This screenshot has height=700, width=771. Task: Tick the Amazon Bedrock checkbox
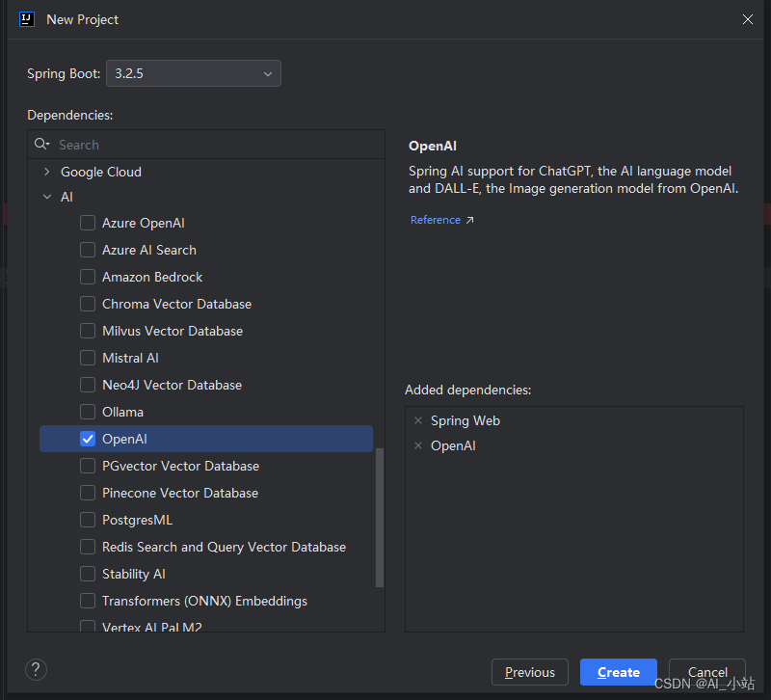[88, 277]
